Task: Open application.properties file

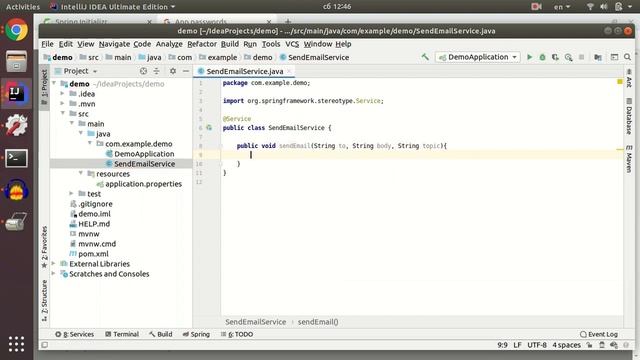Action: coord(143,184)
